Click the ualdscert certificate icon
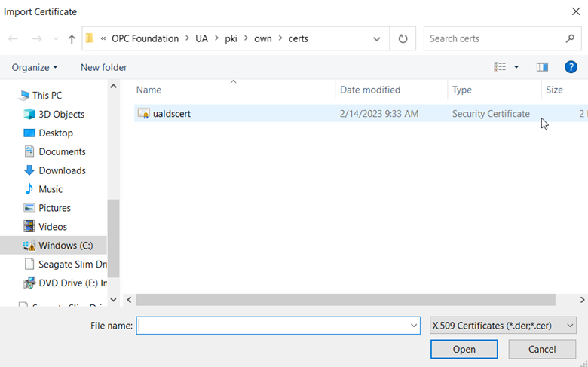The width and height of the screenshot is (588, 367). [x=144, y=113]
